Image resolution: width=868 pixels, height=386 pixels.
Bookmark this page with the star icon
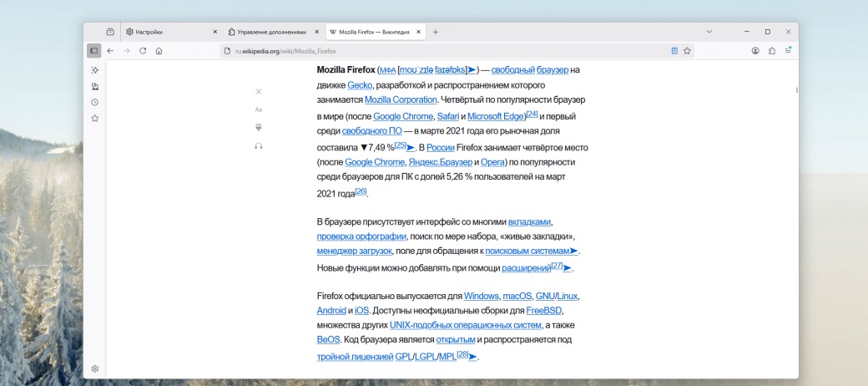[687, 51]
